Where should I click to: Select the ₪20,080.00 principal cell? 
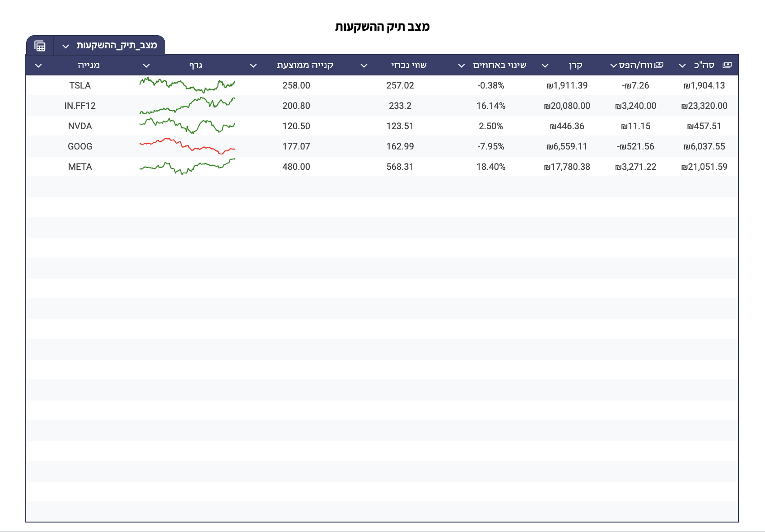pos(567,106)
